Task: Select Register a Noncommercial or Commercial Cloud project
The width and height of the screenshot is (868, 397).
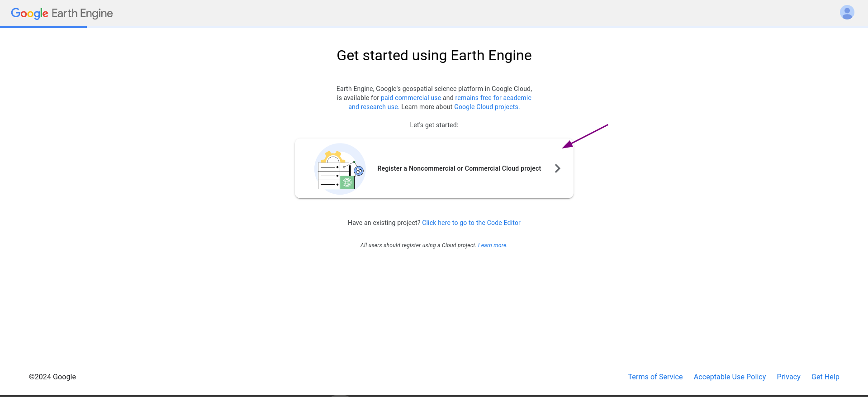Action: pos(434,168)
